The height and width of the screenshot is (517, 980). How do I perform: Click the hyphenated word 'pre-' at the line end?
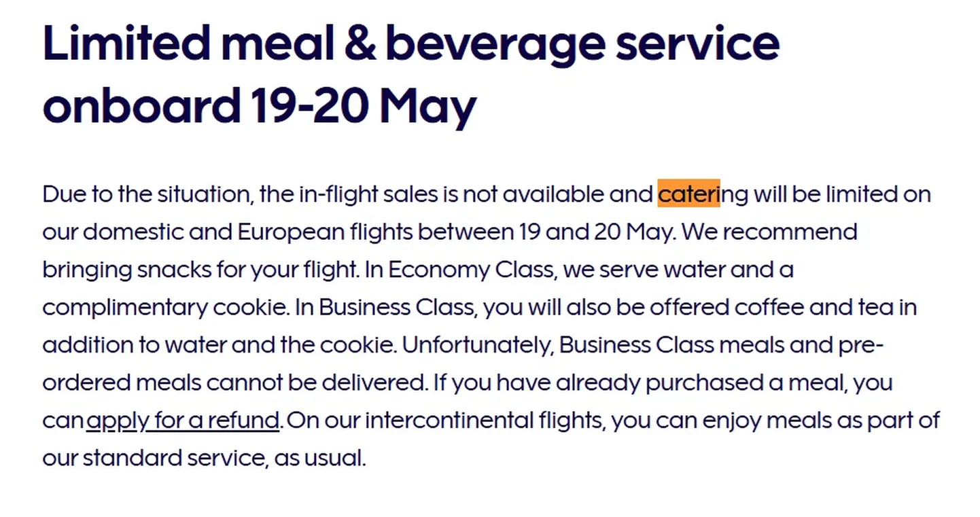(860, 346)
